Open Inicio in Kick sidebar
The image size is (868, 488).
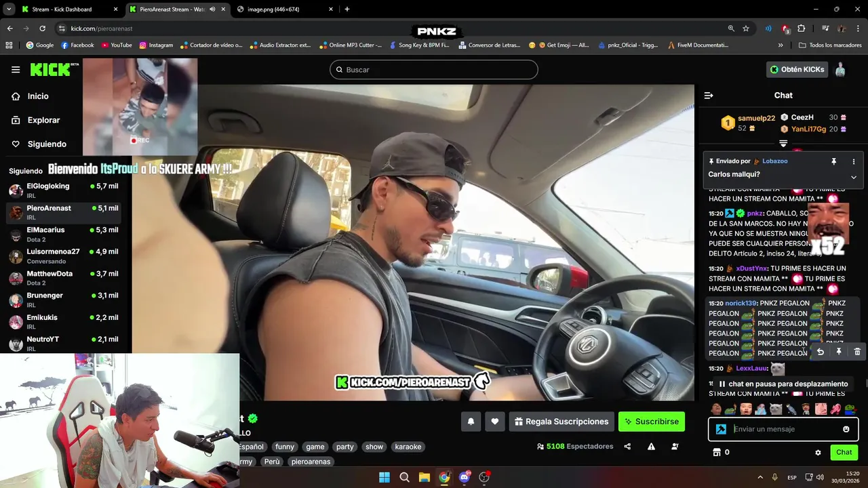coord(38,96)
